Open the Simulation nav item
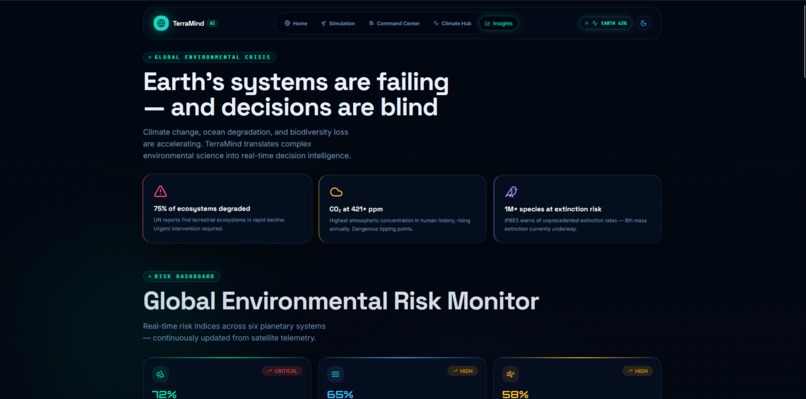The image size is (806, 399). point(338,24)
